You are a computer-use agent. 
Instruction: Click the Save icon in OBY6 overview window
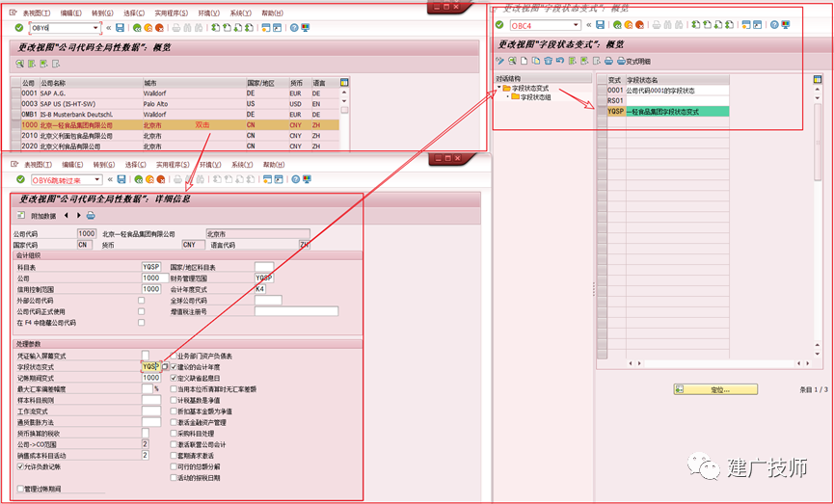click(x=120, y=28)
